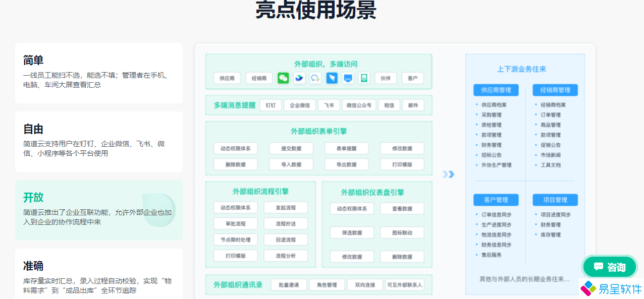Click the 客户管理 blue header
Image resolution: width=644 pixels, height=299 pixels.
[x=496, y=200]
